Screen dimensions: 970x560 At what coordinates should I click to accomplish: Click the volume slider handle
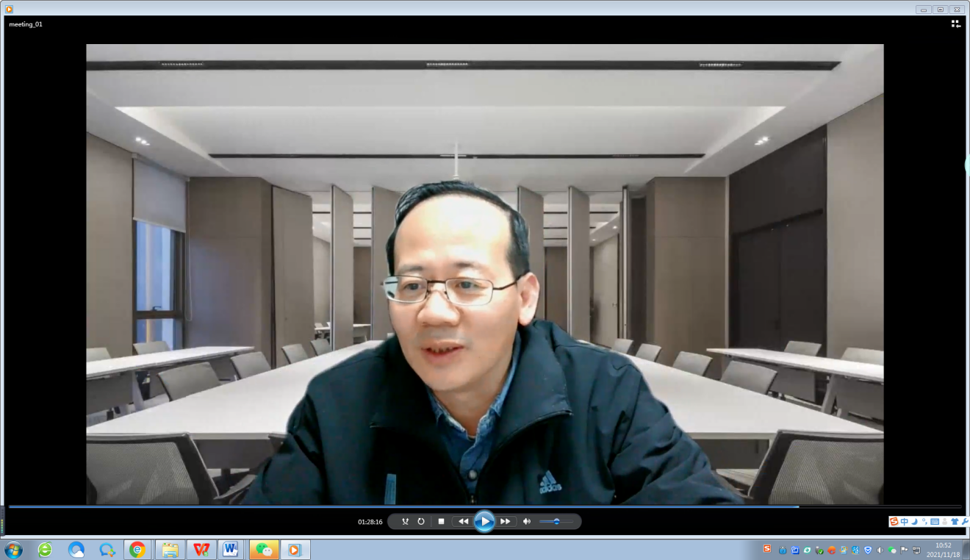click(557, 521)
